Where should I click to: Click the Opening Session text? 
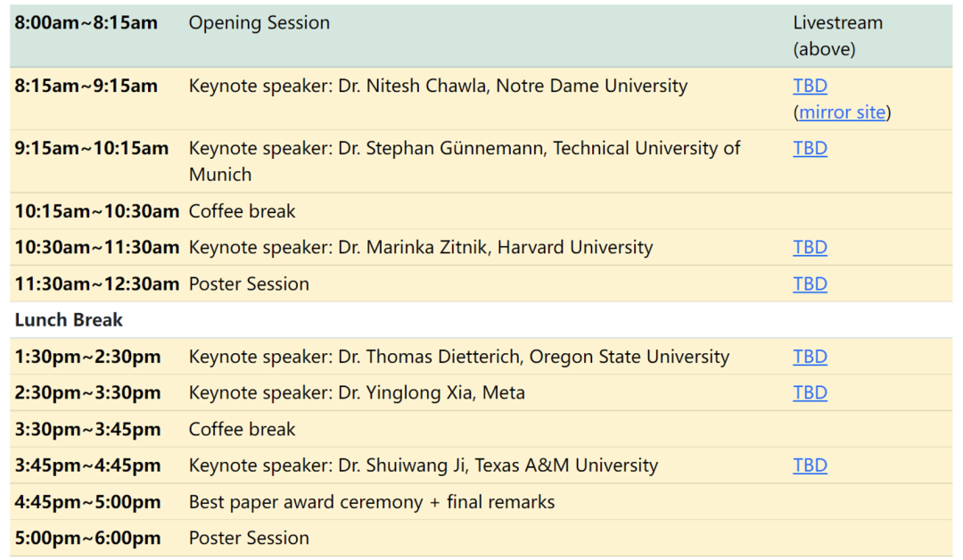click(259, 23)
